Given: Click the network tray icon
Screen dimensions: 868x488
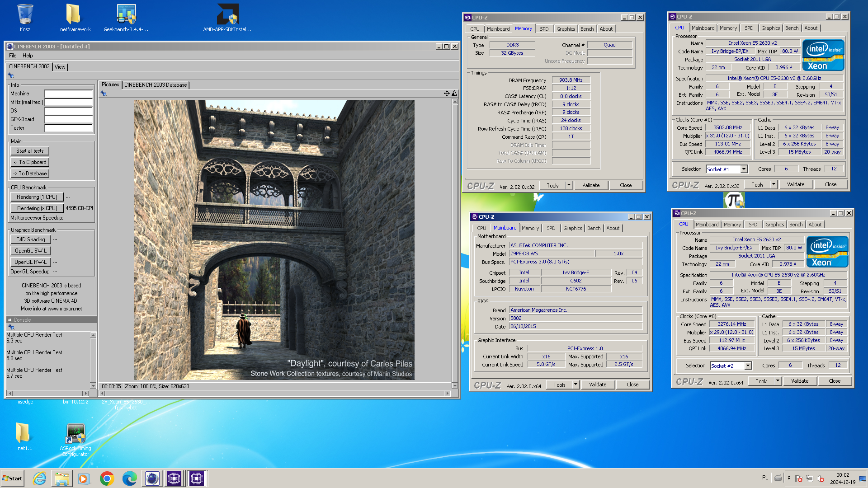Looking at the screenshot, I should pos(810,479).
